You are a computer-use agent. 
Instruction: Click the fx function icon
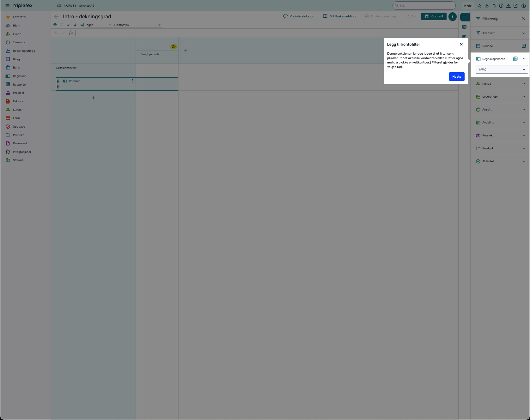[x=71, y=33]
